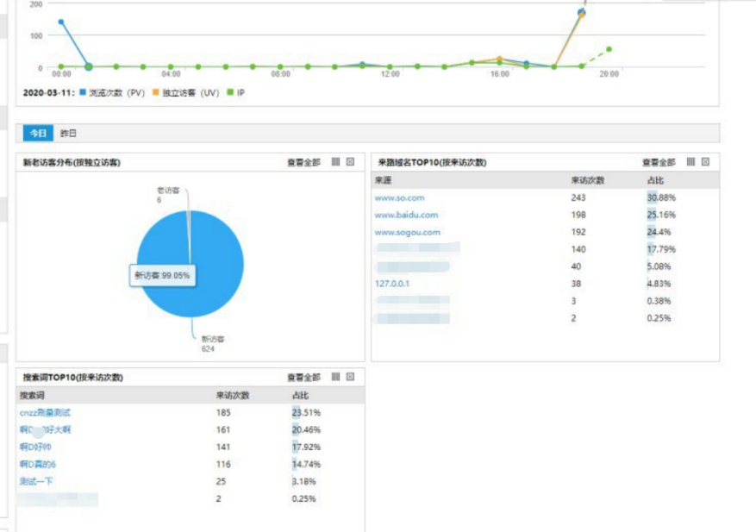Open 查看全部 in search terms panel
The height and width of the screenshot is (532, 756).
click(x=303, y=377)
